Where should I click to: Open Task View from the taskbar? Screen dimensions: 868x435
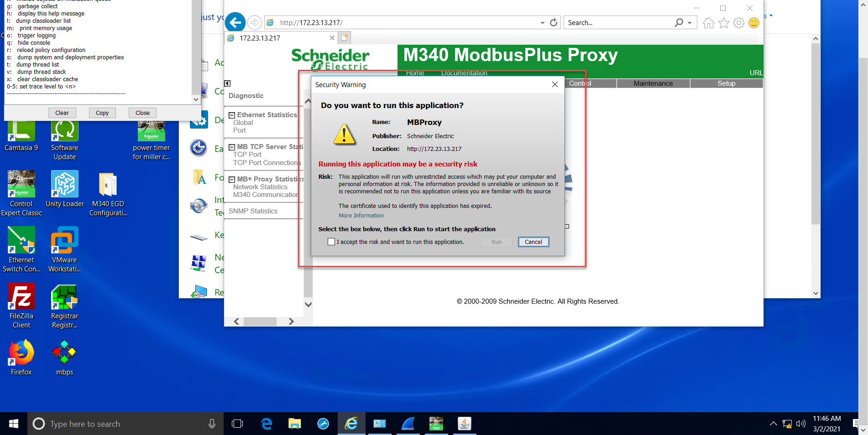[x=237, y=424]
